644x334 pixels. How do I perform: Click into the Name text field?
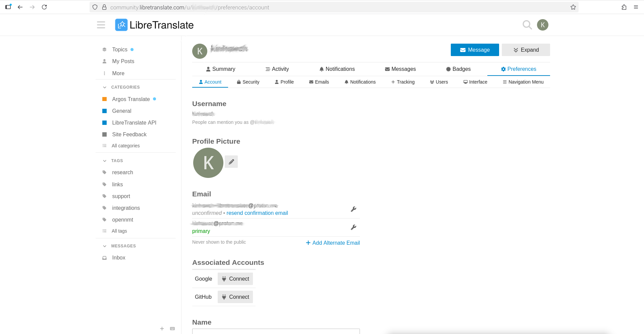pyautogui.click(x=276, y=331)
